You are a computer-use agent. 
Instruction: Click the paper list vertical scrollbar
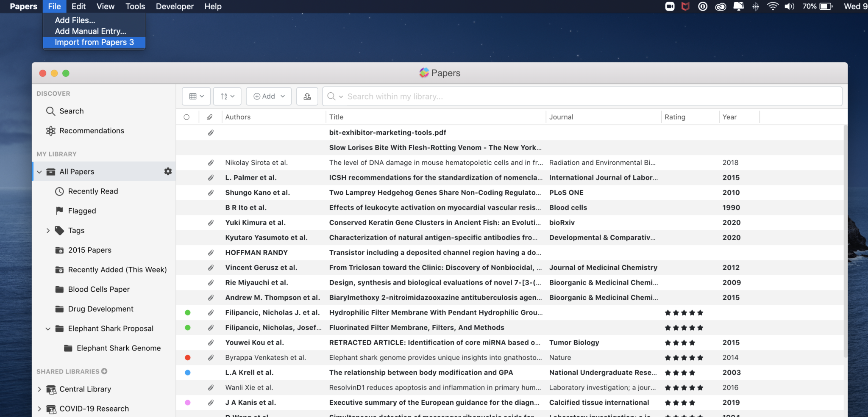point(846,241)
